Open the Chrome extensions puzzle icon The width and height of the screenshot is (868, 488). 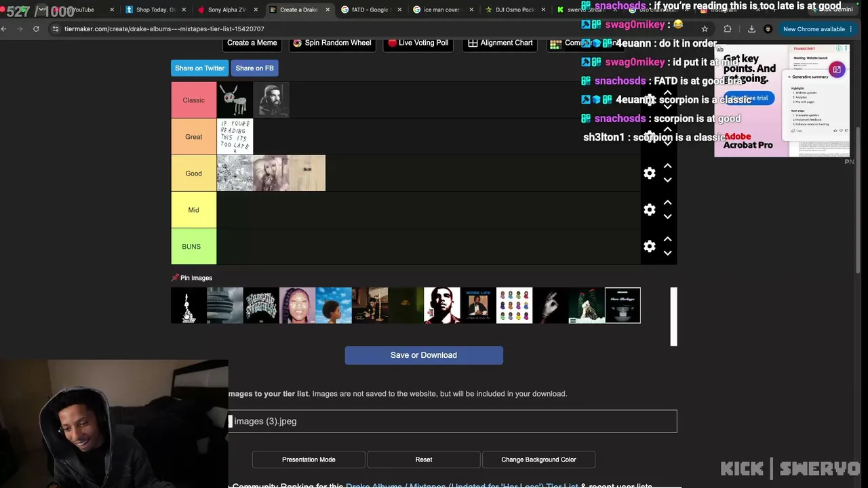[728, 29]
